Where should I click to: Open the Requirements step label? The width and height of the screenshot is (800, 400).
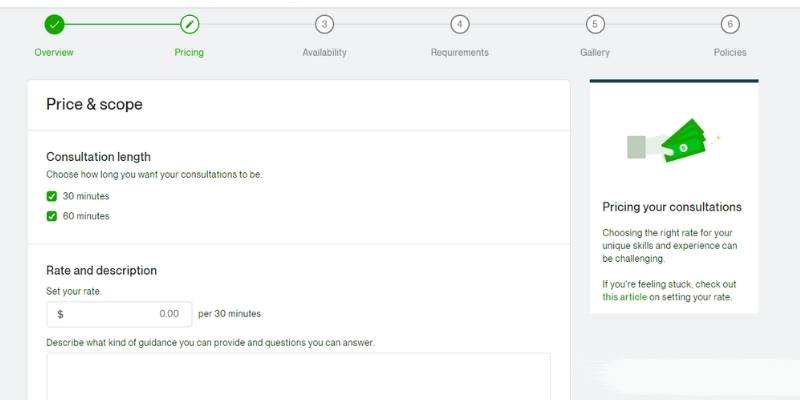click(x=460, y=53)
